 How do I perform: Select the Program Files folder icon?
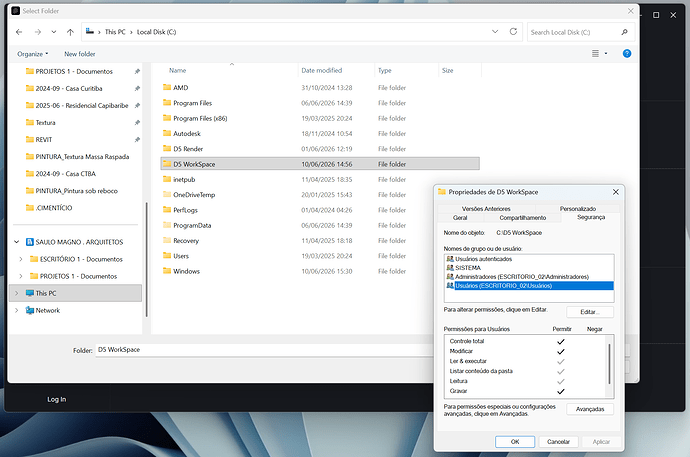click(x=167, y=102)
